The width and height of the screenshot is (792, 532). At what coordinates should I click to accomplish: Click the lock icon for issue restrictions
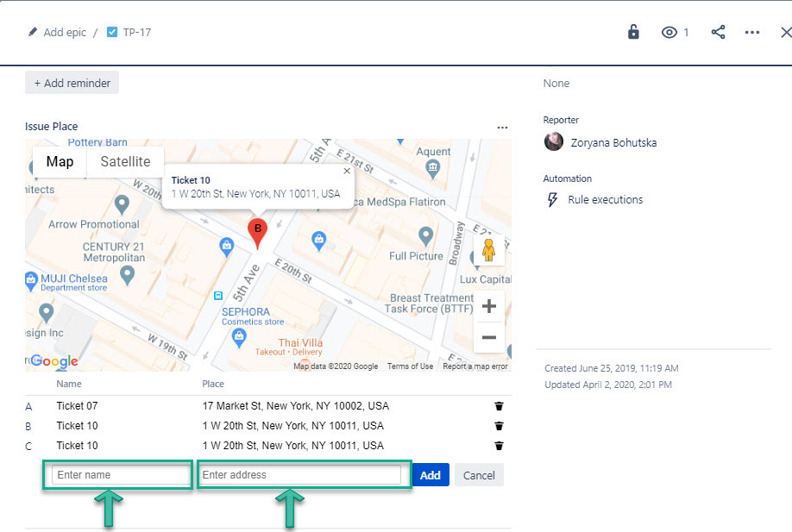(x=633, y=32)
